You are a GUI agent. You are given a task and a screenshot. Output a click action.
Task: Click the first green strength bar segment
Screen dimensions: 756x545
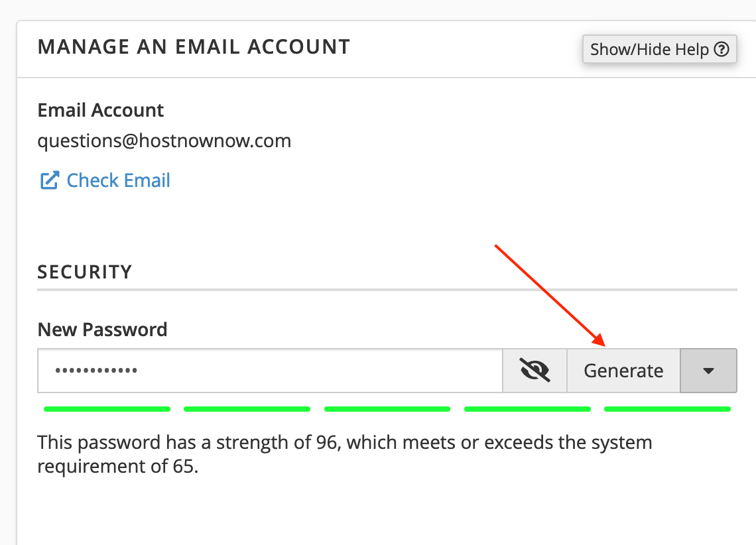[x=107, y=409]
